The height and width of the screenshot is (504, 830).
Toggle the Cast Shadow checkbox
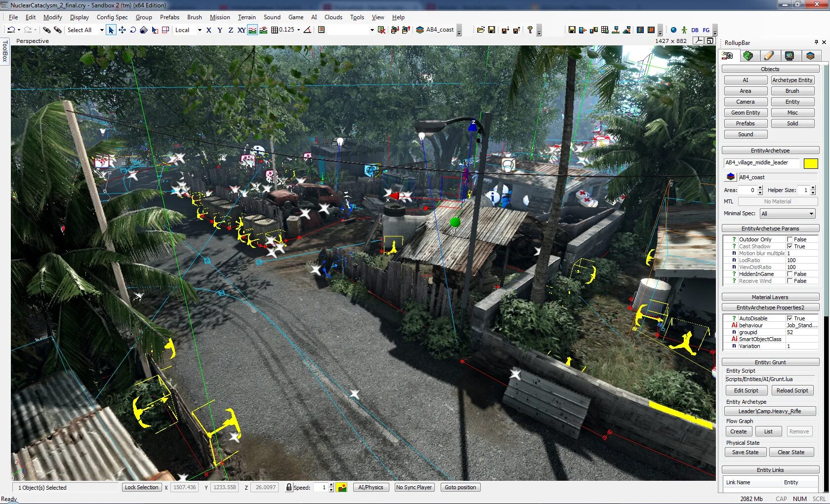[789, 246]
